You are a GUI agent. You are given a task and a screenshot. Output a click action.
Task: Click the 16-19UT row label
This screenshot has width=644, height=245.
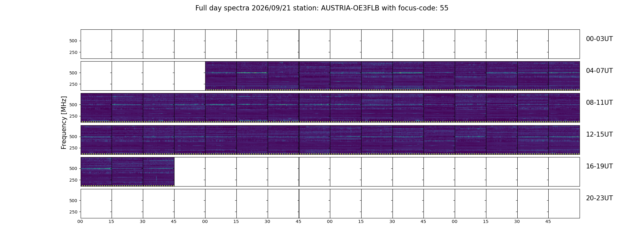pos(599,166)
